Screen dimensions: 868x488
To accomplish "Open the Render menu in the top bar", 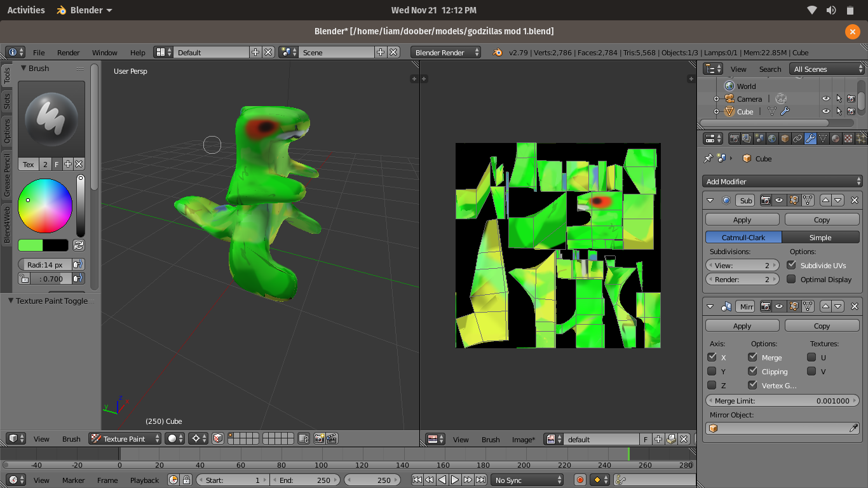I will (68, 53).
